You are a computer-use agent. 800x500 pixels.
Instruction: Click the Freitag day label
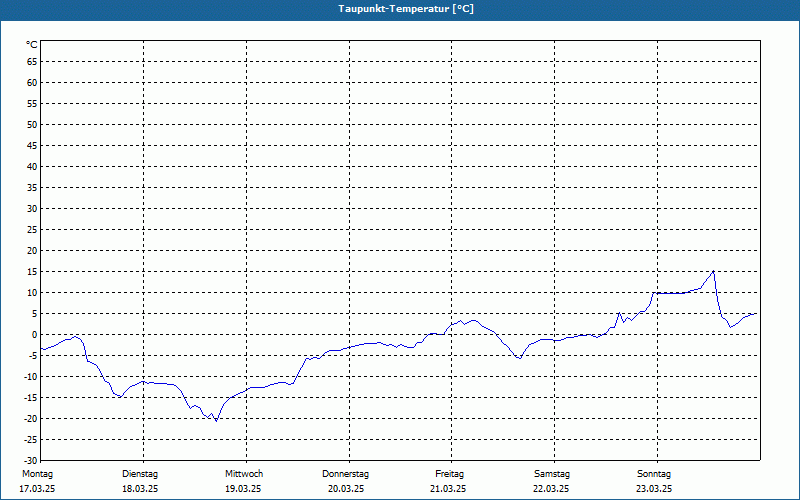(x=449, y=474)
